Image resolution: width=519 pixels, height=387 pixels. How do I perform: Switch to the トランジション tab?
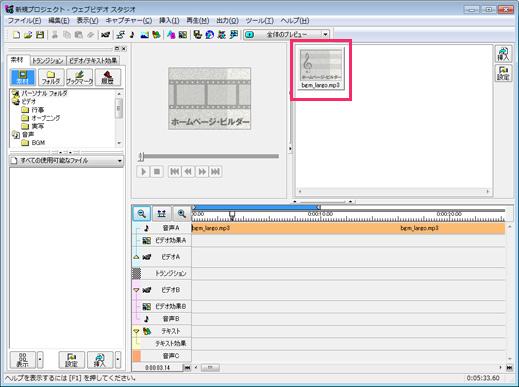(x=48, y=61)
